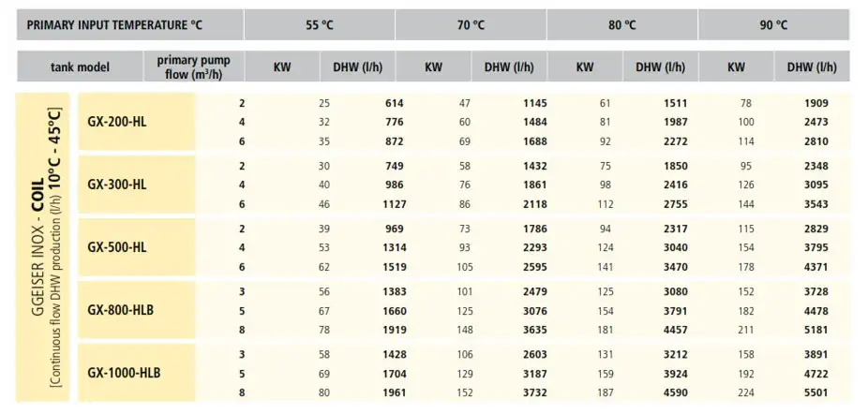Click the GX-500-HL tank model cell

click(x=137, y=247)
